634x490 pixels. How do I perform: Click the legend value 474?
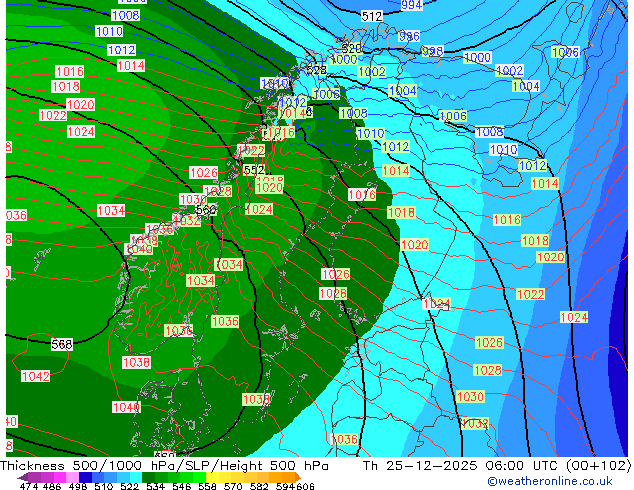pyautogui.click(x=29, y=486)
